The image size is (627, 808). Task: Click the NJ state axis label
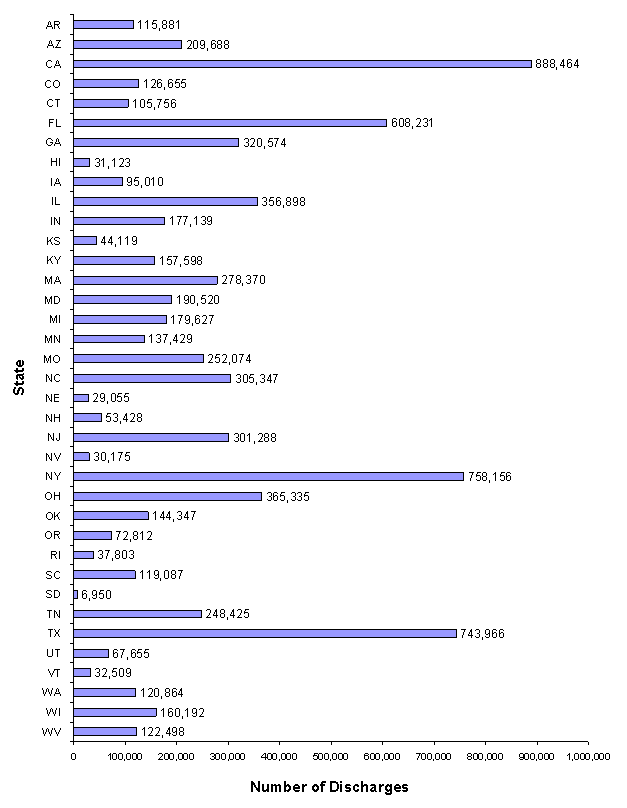pos(52,437)
